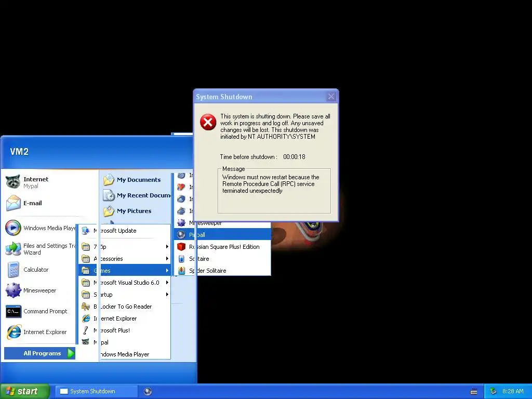532x399 pixels.
Task: Click the E-mail envelope icon
Action: pyautogui.click(x=13, y=203)
